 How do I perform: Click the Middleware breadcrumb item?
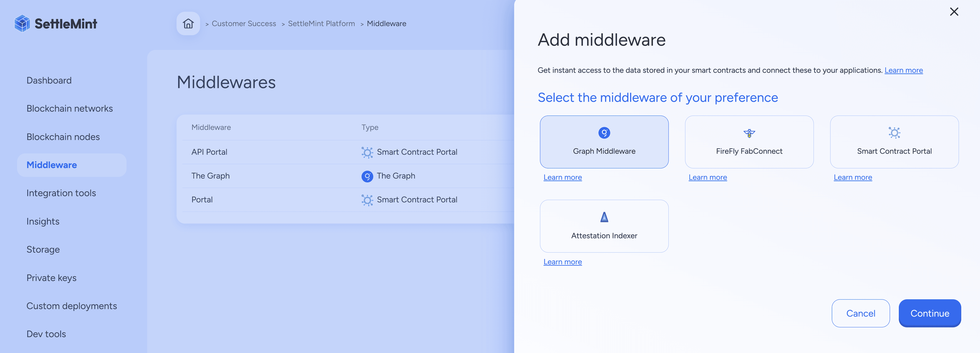[387, 23]
